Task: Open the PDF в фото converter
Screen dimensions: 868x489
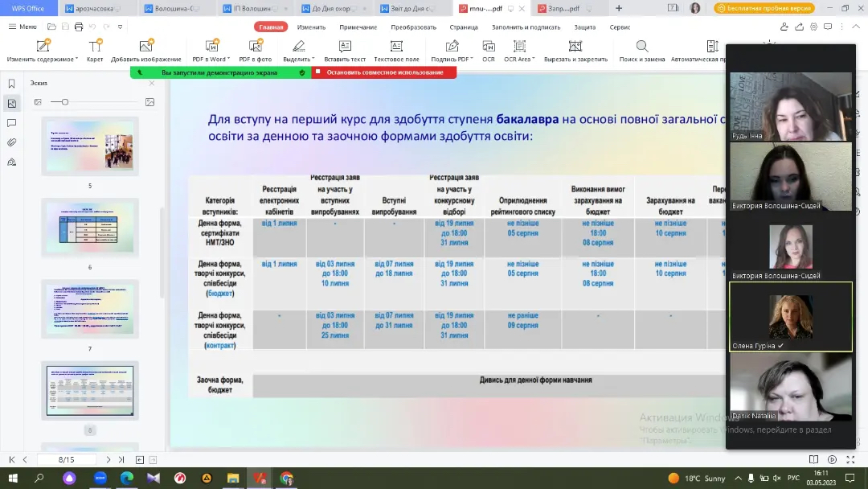Action: coord(255,47)
